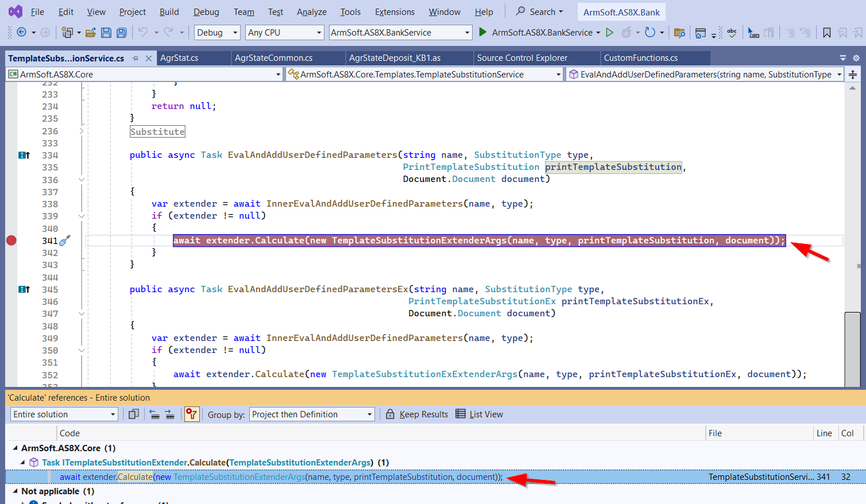Expand the collapsed Substitute code region
The image size is (866, 504).
82,131
